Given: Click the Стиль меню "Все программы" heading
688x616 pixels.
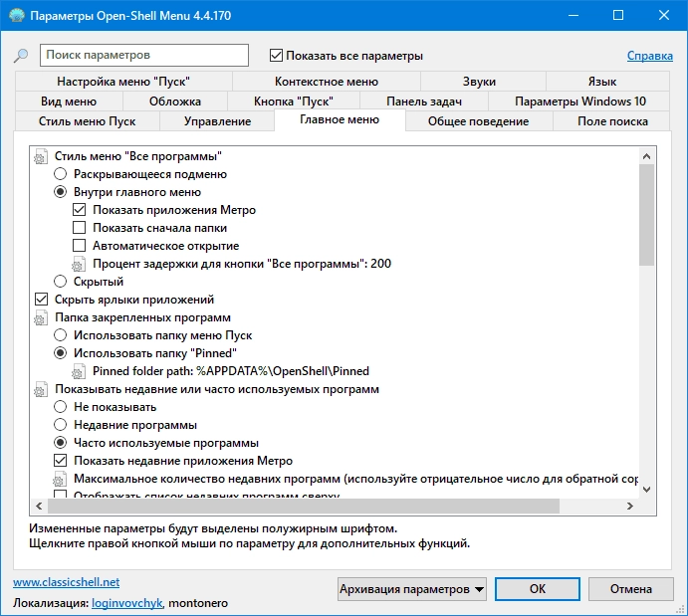Looking at the screenshot, I should coord(138,156).
